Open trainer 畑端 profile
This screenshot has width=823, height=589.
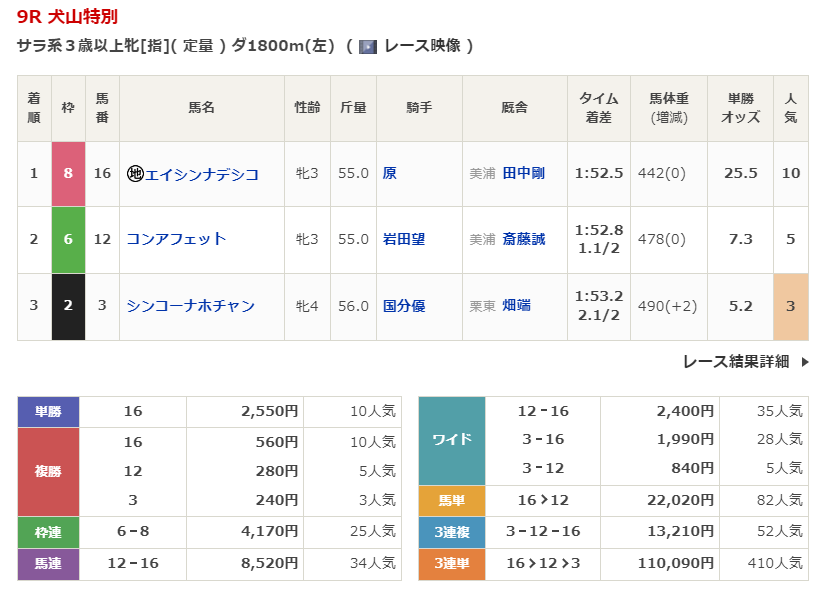[x=516, y=306]
